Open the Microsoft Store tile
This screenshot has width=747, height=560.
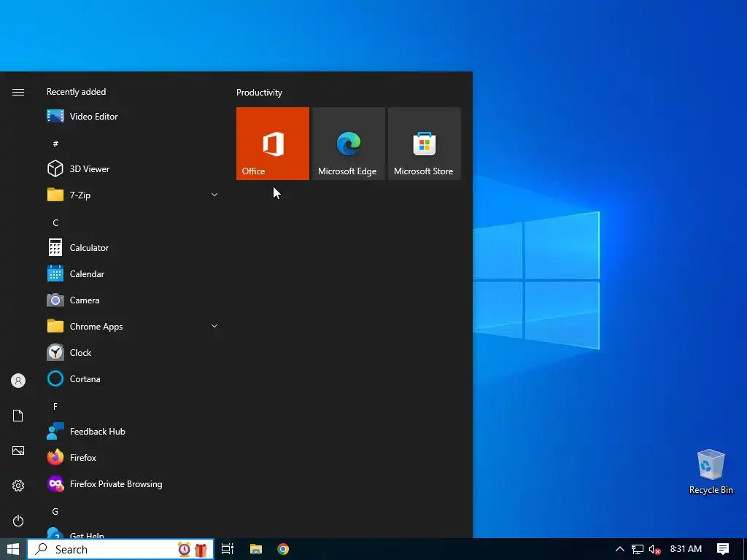tap(425, 144)
